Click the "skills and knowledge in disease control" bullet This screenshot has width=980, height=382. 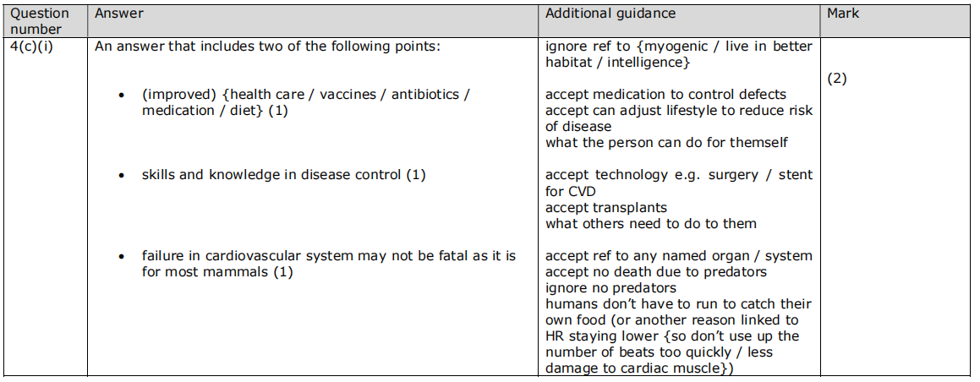coord(283,175)
